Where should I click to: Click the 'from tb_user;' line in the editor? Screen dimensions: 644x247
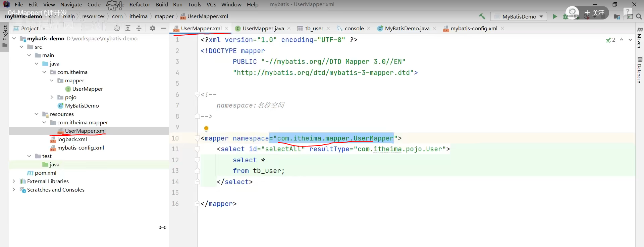pos(259,171)
